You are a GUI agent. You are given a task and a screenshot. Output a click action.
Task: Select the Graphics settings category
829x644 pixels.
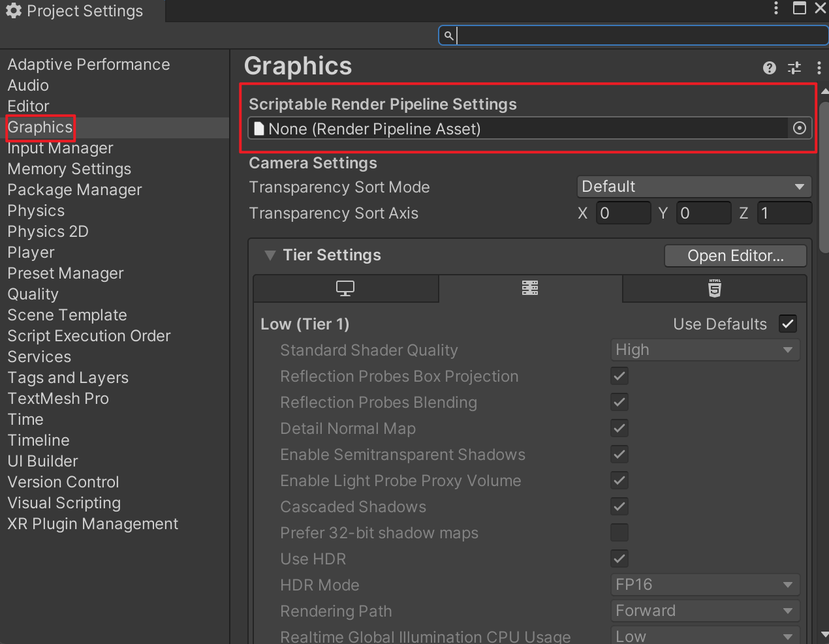tap(40, 127)
